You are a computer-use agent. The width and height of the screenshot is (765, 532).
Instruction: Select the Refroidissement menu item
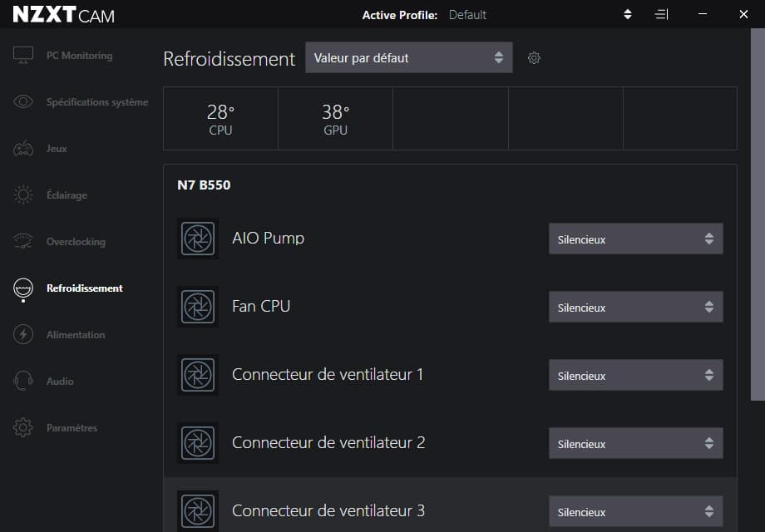coord(85,288)
